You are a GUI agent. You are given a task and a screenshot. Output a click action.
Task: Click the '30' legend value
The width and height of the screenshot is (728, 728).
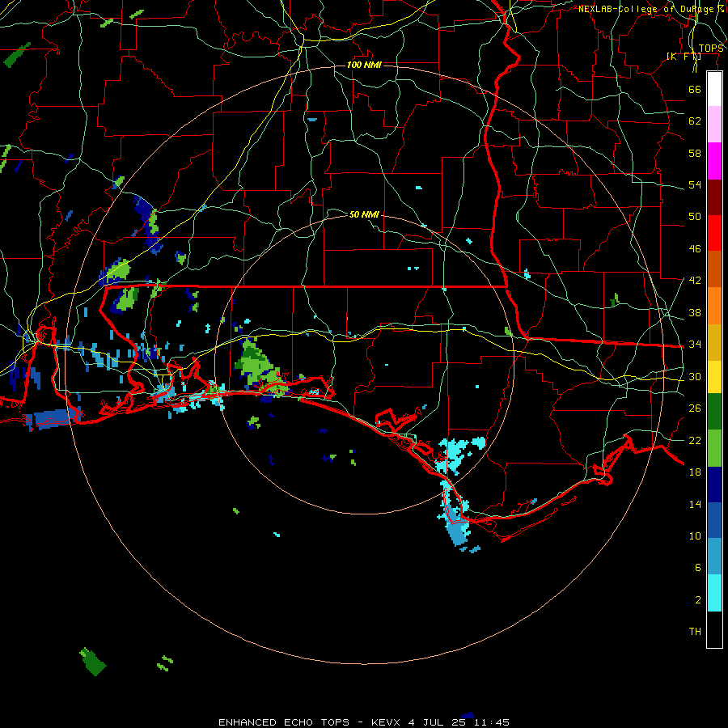point(695,376)
